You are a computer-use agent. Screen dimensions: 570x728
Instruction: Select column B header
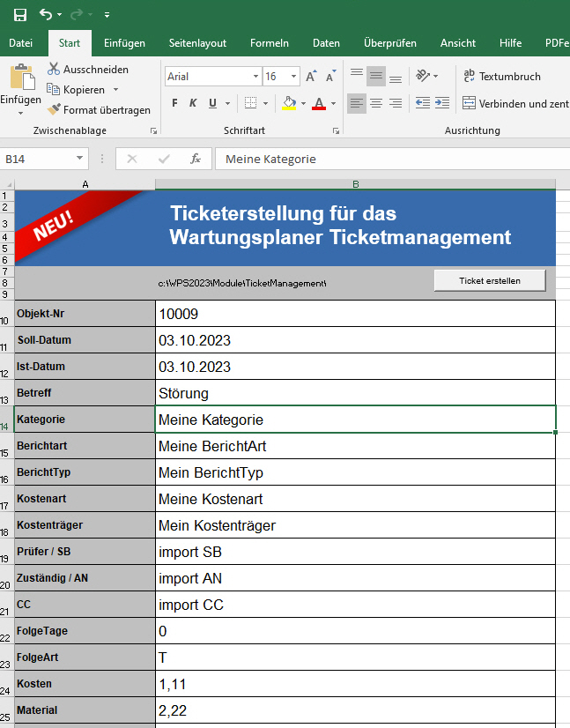point(356,184)
